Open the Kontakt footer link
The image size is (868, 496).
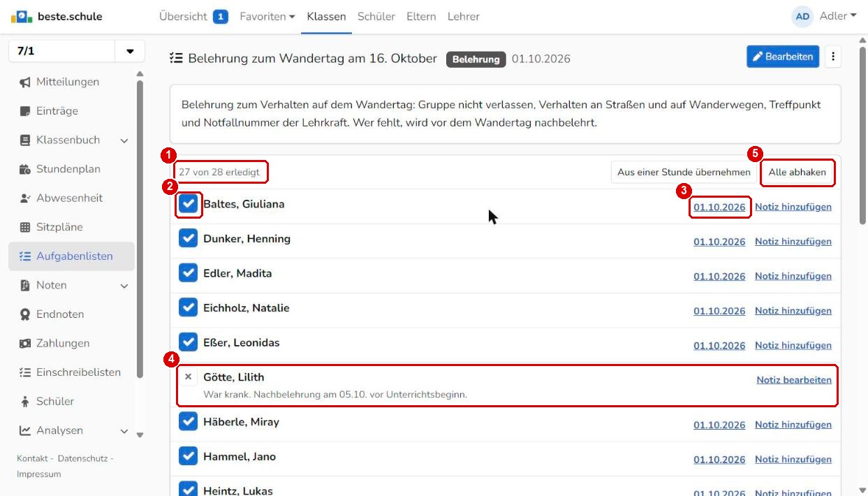click(32, 458)
